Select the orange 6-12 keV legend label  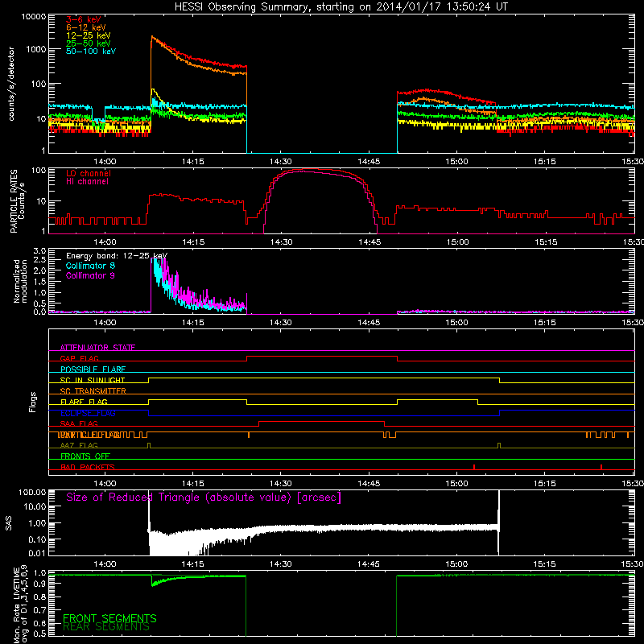pyautogui.click(x=86, y=27)
